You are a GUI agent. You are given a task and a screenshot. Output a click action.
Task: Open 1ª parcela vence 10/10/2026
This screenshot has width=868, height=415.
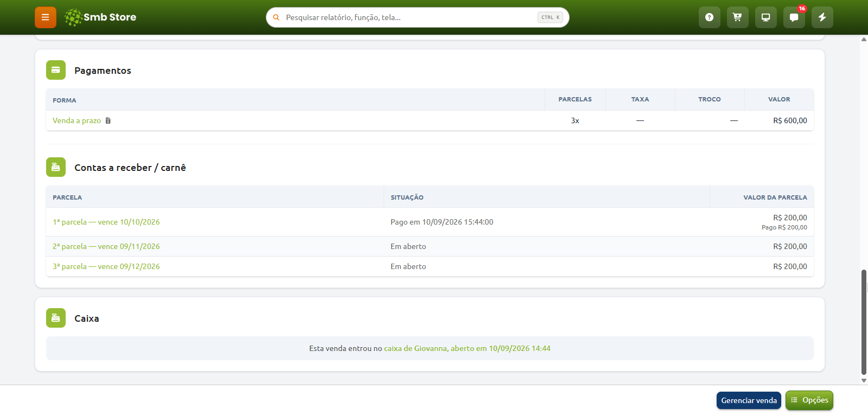point(106,222)
